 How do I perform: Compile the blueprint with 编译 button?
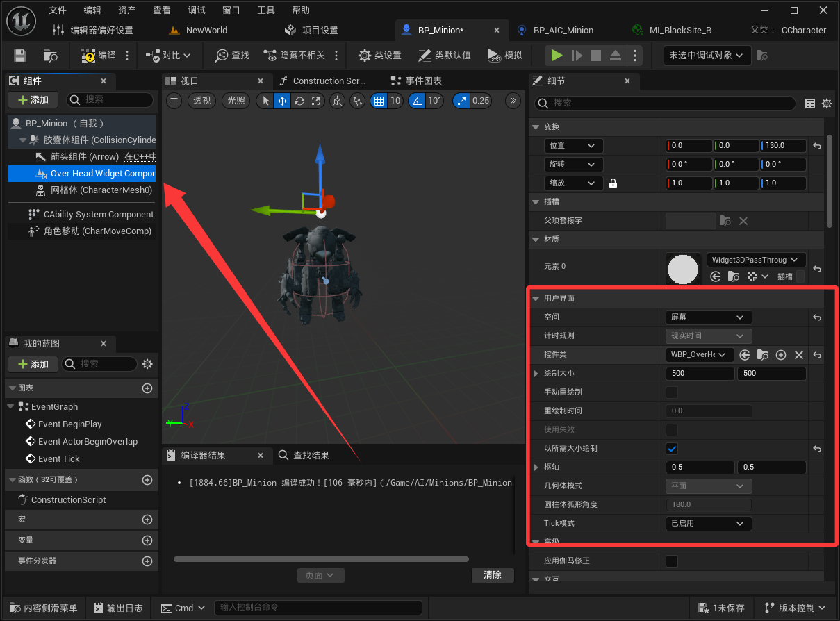(x=99, y=56)
